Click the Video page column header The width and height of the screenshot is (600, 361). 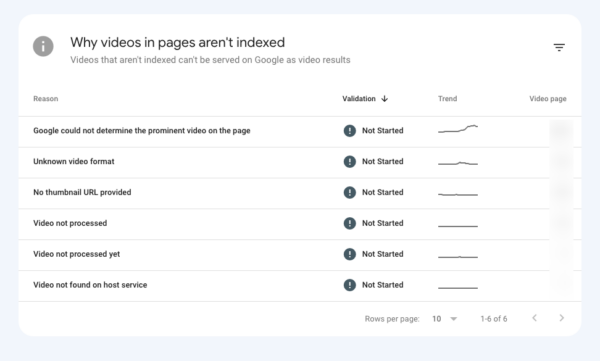(548, 99)
